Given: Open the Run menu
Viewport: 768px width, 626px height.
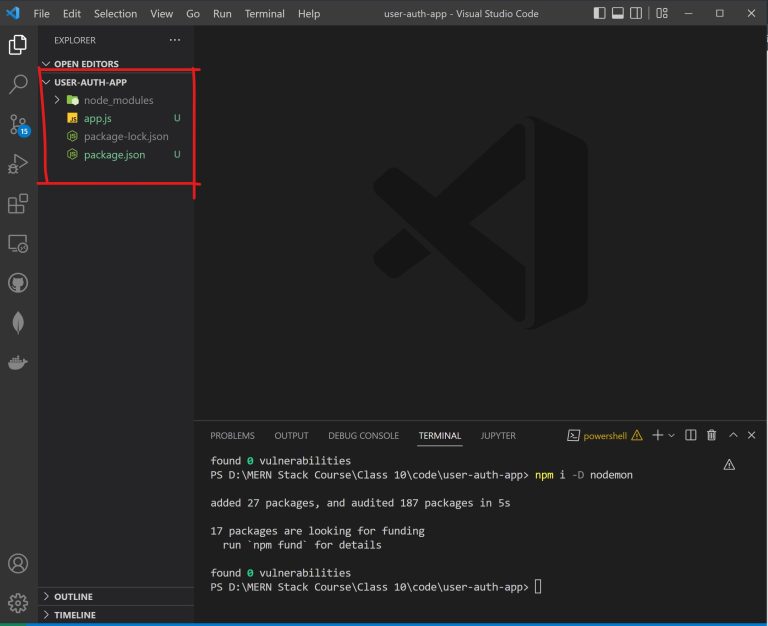Looking at the screenshot, I should pos(222,14).
